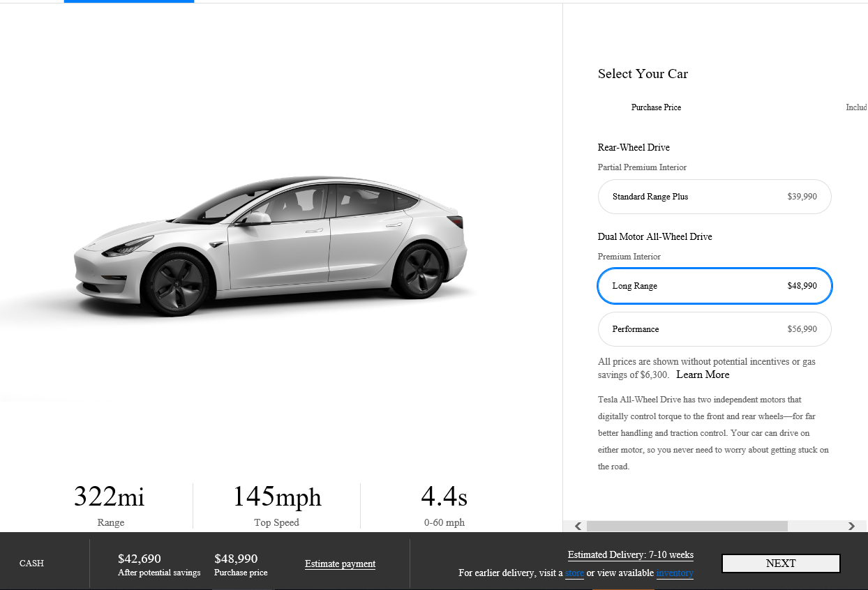Viewport: 868px width, 590px height.
Task: Switch to the Purchase Price tab
Action: [656, 107]
